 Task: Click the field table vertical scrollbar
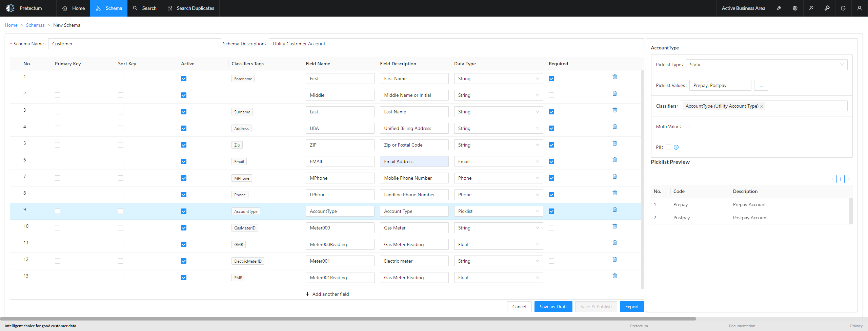tap(642, 179)
